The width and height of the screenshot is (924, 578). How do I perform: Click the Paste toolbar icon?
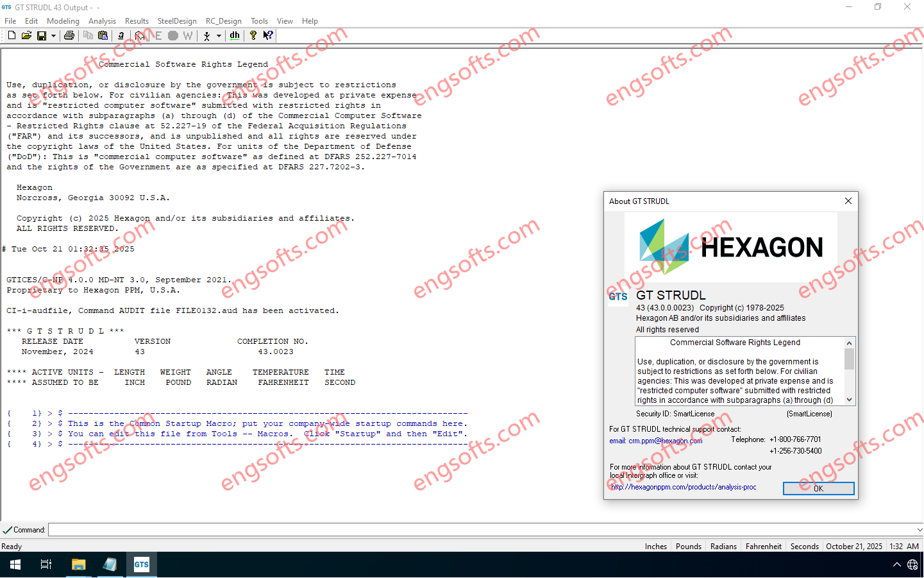[103, 35]
